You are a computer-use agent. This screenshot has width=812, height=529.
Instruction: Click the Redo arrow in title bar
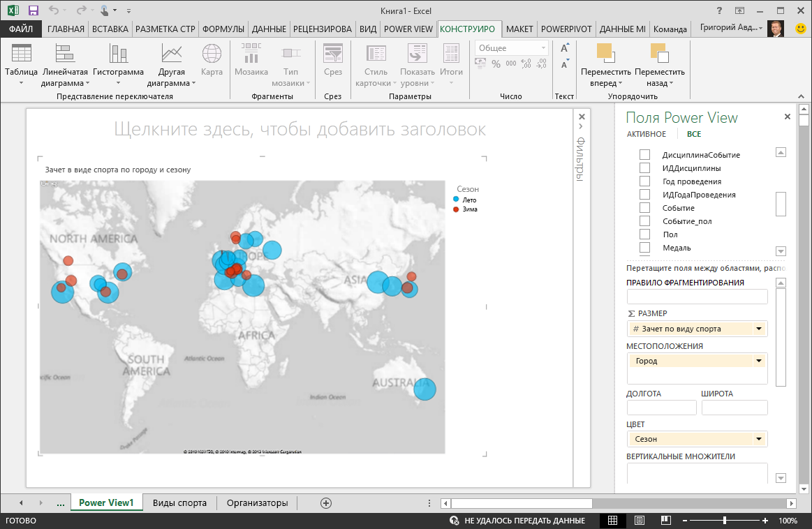tap(81, 10)
